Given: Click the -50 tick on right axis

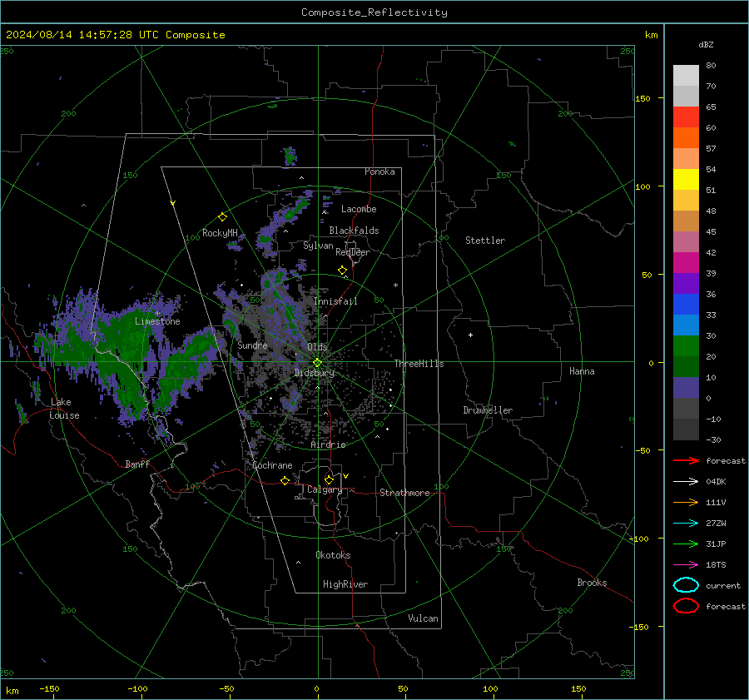Looking at the screenshot, I should pyautogui.click(x=642, y=450).
